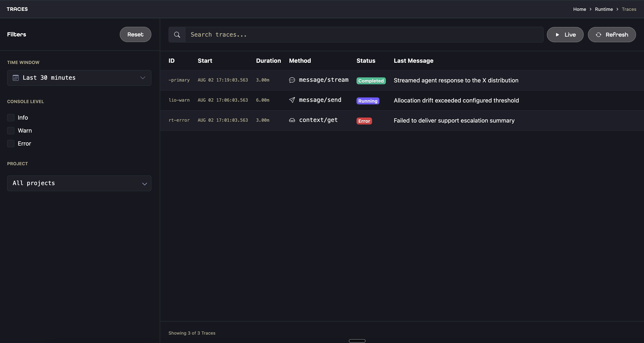The height and width of the screenshot is (343, 644).
Task: Click the tray icon beside context/get
Action: pos(292,120)
